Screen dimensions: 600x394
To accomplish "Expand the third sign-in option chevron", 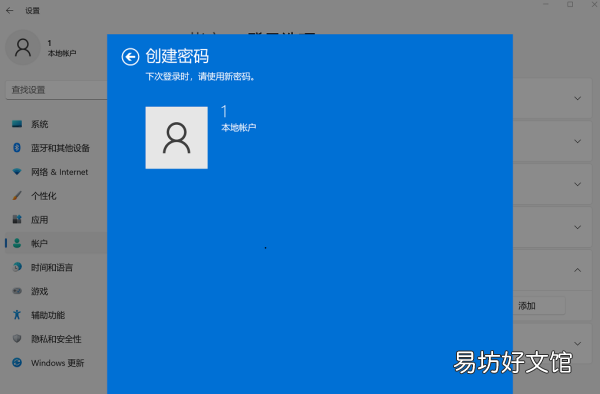I will coord(577,184).
